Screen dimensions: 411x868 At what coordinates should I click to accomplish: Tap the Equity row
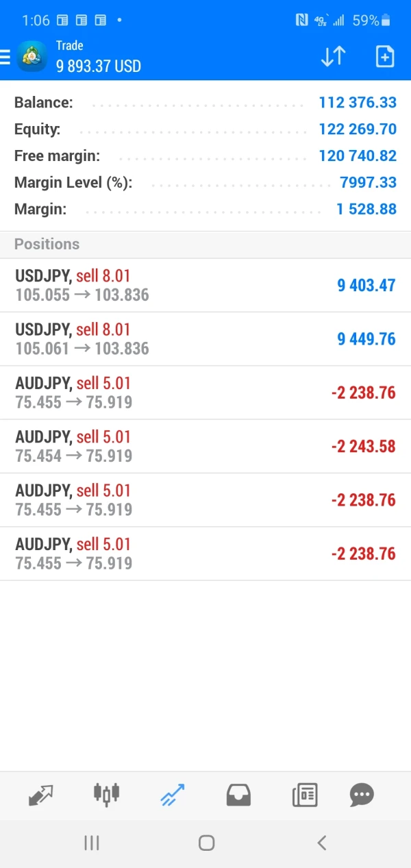206,129
